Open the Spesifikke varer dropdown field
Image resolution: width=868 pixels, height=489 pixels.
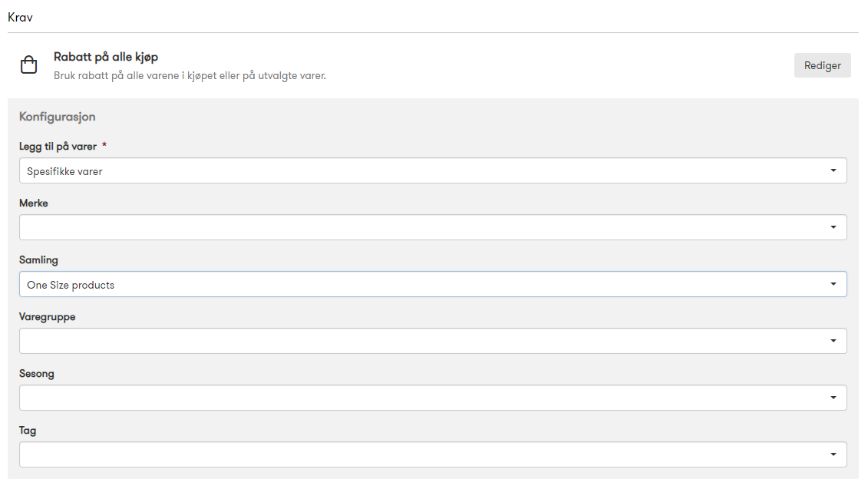pos(433,170)
